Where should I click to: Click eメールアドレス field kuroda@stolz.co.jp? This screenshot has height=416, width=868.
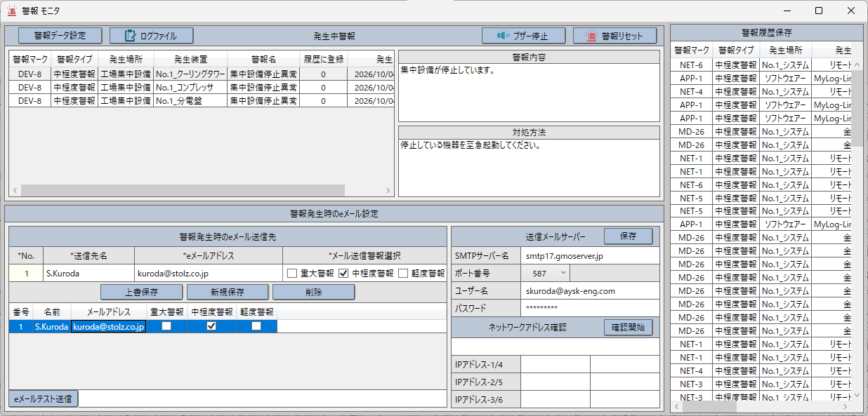(x=209, y=273)
